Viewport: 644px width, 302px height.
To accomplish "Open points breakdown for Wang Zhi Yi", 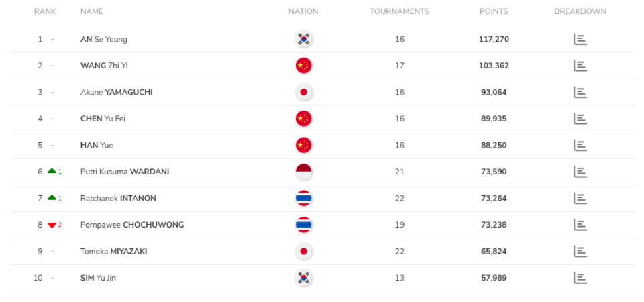I will (580, 66).
